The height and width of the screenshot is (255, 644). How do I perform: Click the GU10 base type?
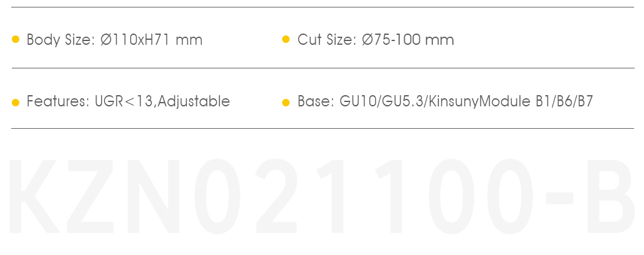point(358,101)
